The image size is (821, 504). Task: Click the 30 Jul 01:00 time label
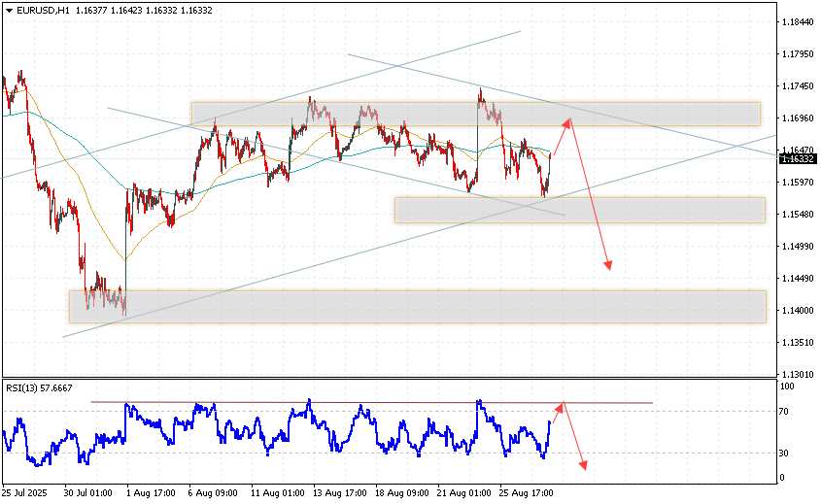(x=88, y=493)
